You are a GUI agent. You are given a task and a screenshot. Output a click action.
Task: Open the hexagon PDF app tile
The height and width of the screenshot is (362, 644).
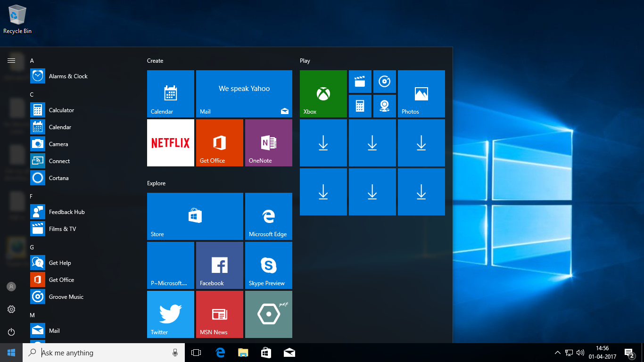coord(269,314)
